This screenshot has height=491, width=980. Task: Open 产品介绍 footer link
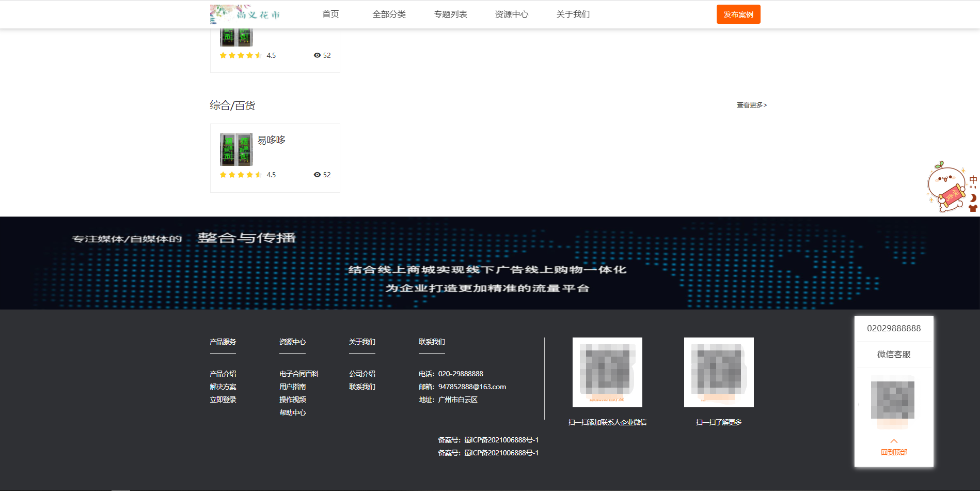[223, 374]
